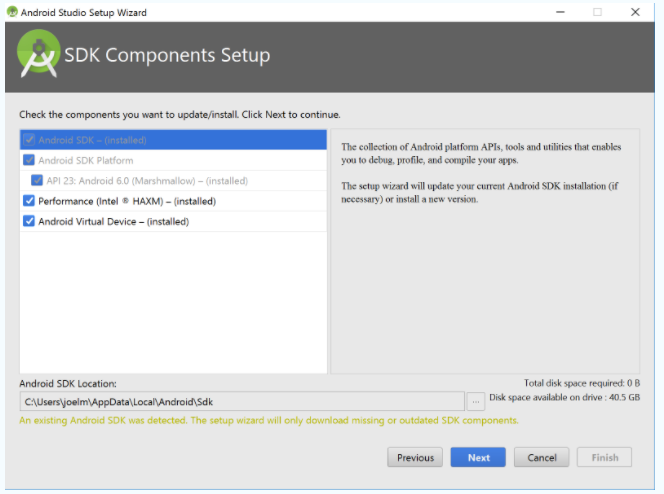Image resolution: width=664 pixels, height=494 pixels.
Task: Go back with the Previous button
Action: point(415,457)
